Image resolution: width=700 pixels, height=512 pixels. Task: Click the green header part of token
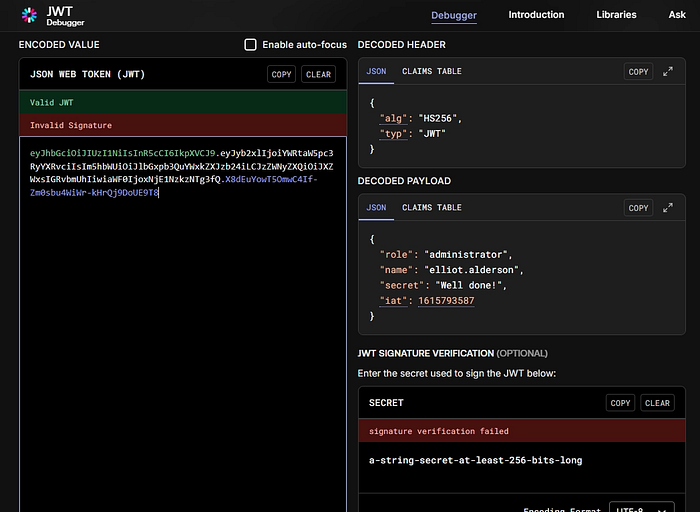pos(122,153)
